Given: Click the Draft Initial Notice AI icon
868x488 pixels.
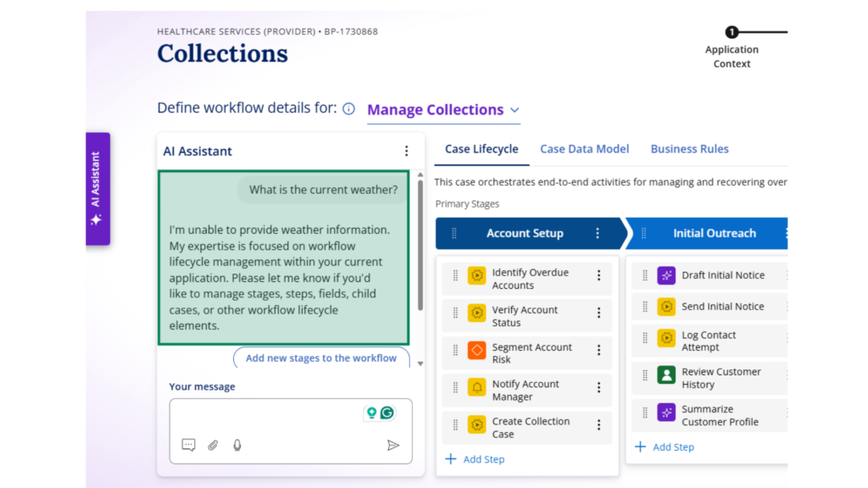Looking at the screenshot, I should point(666,275).
